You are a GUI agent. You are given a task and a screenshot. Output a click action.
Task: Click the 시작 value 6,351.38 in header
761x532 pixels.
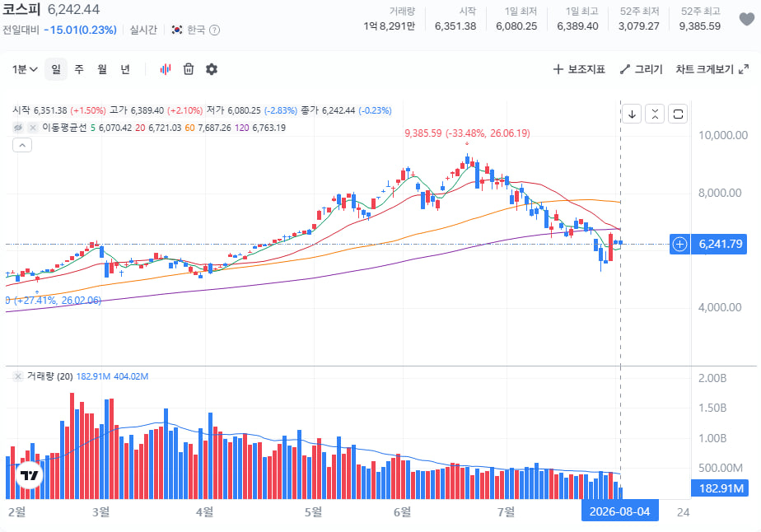[455, 26]
